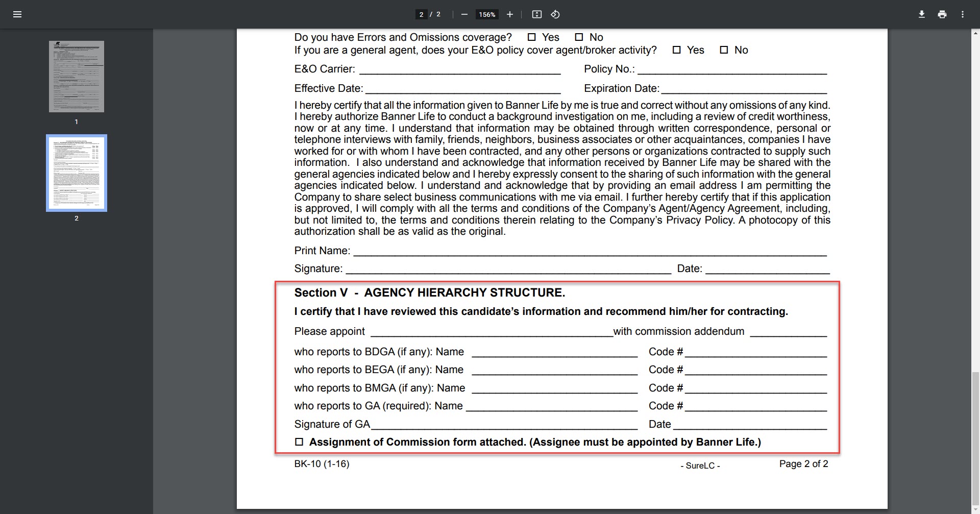Open the more actions menu

(x=962, y=14)
